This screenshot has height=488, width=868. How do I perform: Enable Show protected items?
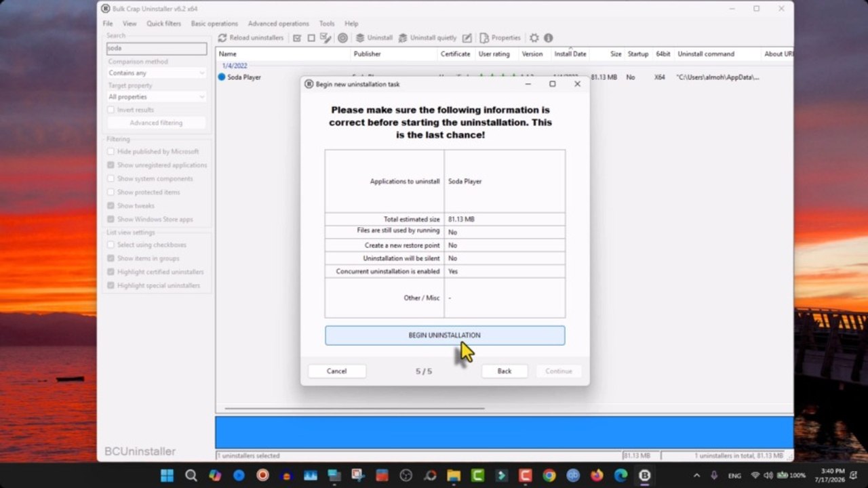tap(111, 192)
